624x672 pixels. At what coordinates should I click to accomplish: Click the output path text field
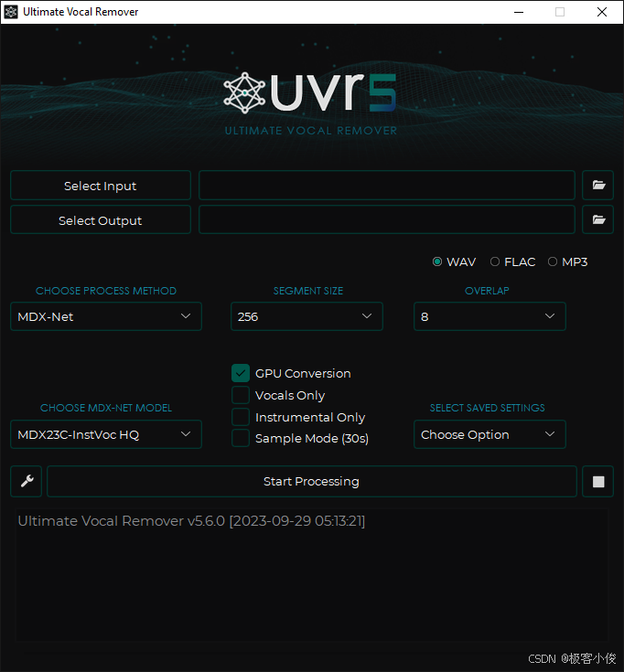coord(387,219)
